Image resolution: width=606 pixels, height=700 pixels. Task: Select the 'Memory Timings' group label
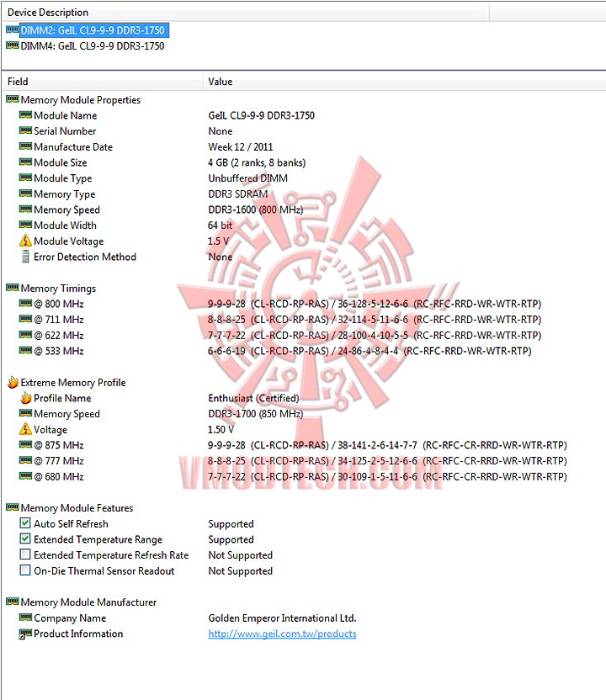pos(58,289)
